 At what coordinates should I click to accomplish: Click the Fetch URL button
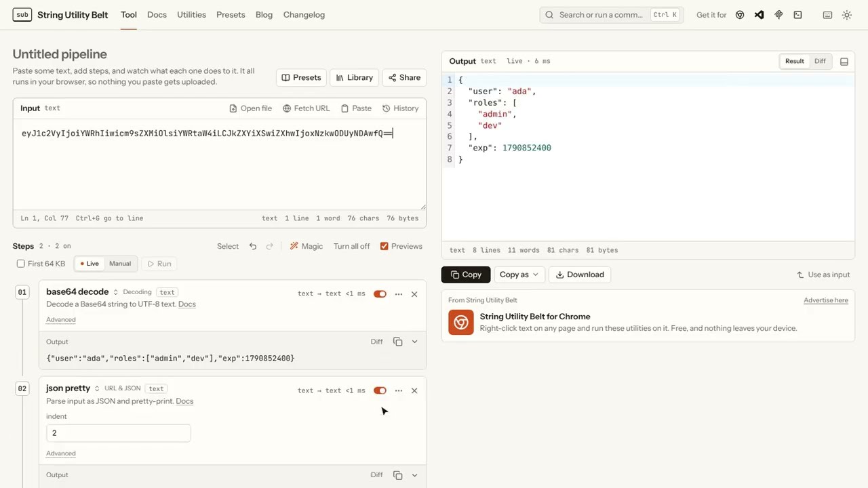[x=307, y=108]
